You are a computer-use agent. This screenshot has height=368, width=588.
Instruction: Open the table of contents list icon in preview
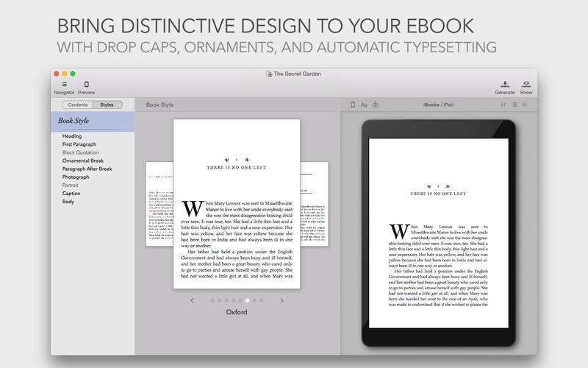[x=514, y=105]
